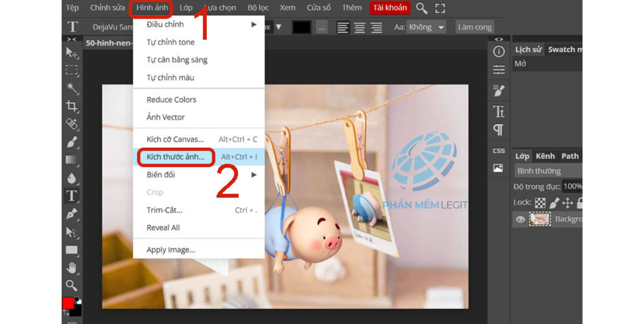Select the Rectangle shape tool
Viewport: 644px width, 324px height.
click(x=72, y=250)
